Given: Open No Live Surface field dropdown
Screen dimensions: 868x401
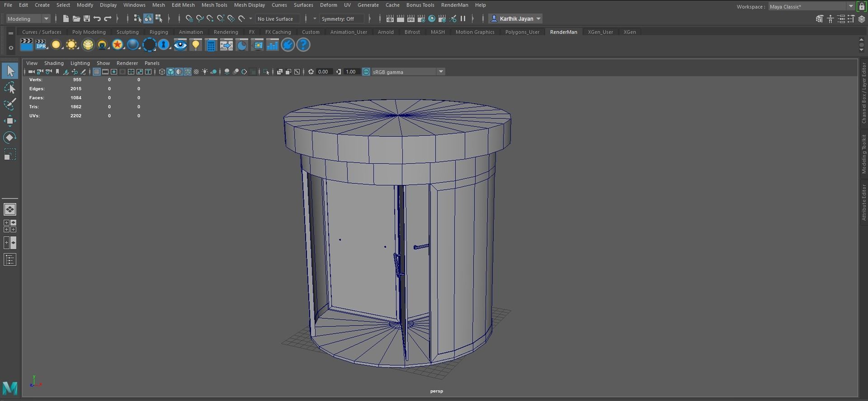Looking at the screenshot, I should coord(278,19).
